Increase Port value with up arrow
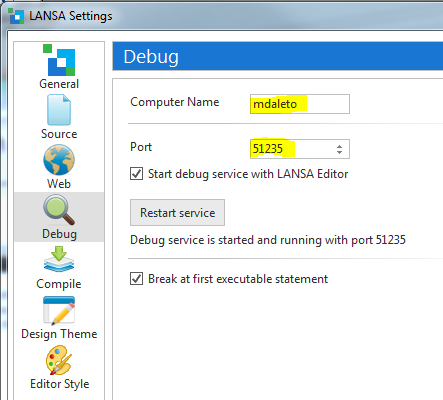 coord(339,146)
